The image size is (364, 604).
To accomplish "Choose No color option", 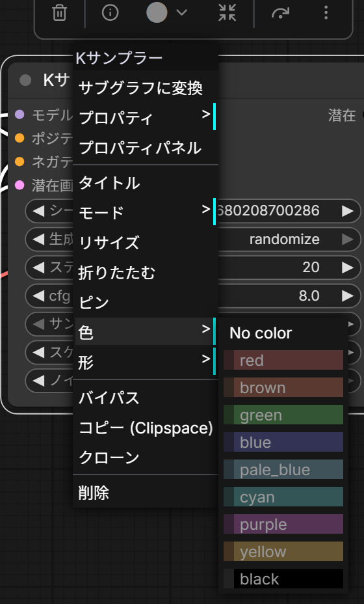I will pos(283,333).
